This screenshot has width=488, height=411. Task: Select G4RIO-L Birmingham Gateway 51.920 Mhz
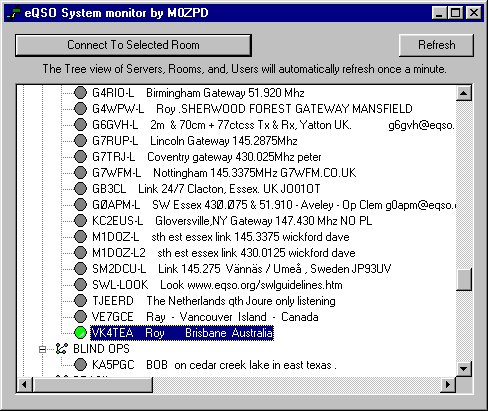(198, 92)
